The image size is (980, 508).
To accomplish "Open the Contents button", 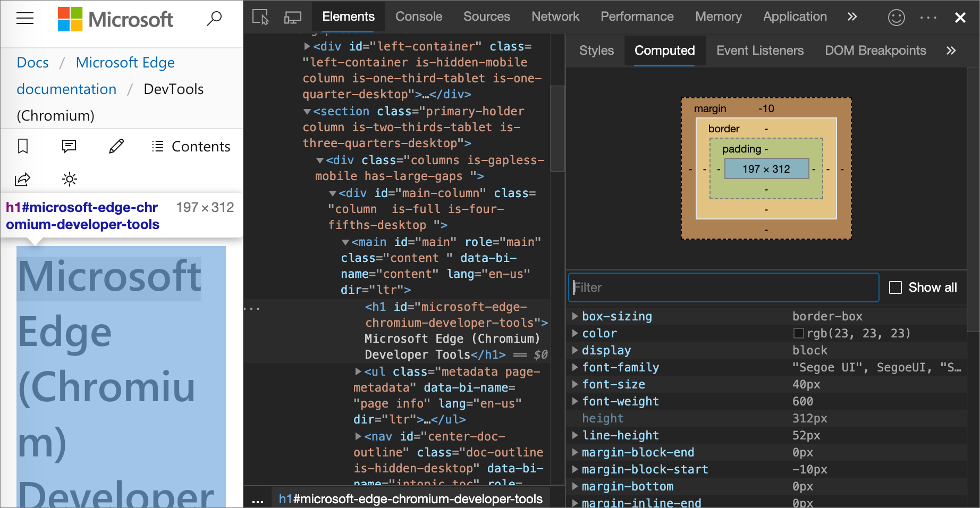I will pos(191,146).
